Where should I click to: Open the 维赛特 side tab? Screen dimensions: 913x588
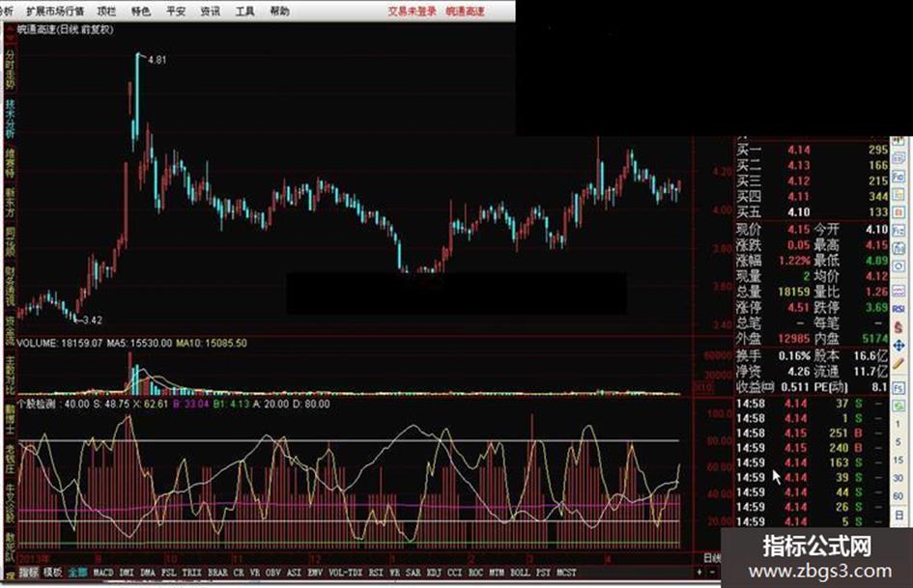[x=10, y=163]
